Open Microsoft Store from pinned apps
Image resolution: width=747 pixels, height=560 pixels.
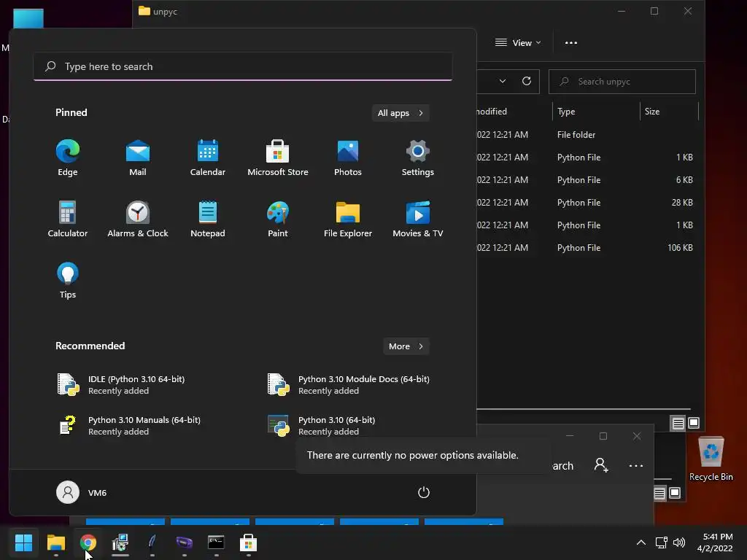pyautogui.click(x=278, y=158)
